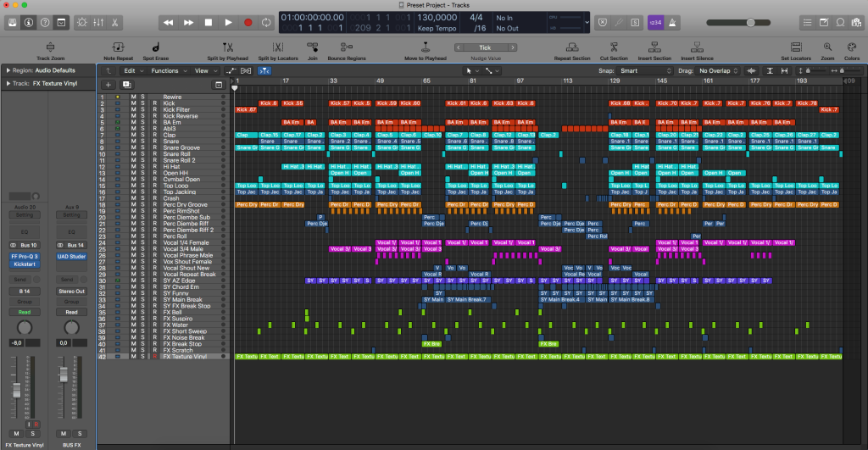Open the pointer Left-click tool menu
The image size is (868, 450).
click(x=471, y=71)
